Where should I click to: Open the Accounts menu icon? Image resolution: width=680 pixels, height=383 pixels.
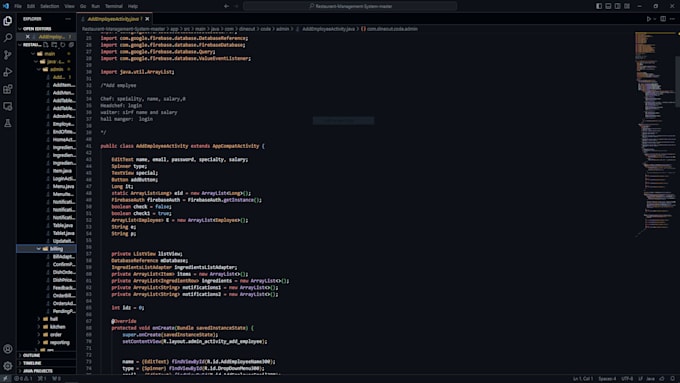tap(8, 349)
